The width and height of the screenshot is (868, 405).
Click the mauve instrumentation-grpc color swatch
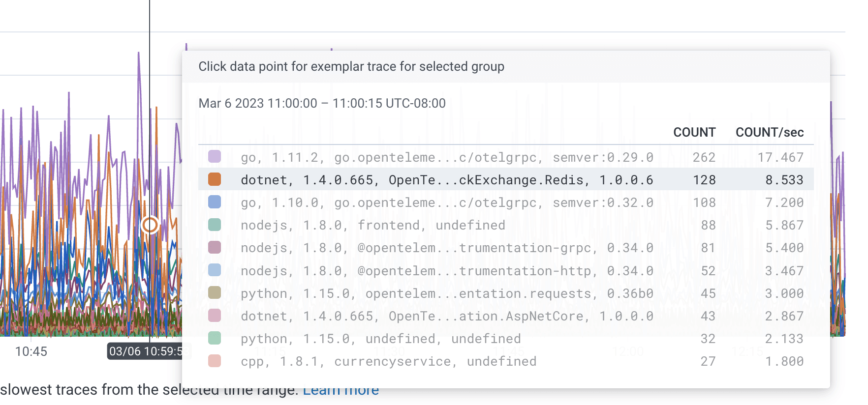pyautogui.click(x=215, y=247)
